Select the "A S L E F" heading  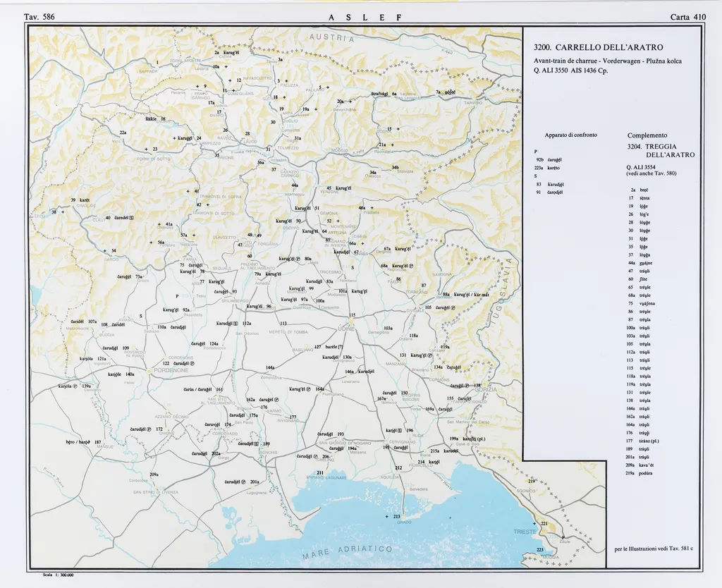tap(360, 16)
